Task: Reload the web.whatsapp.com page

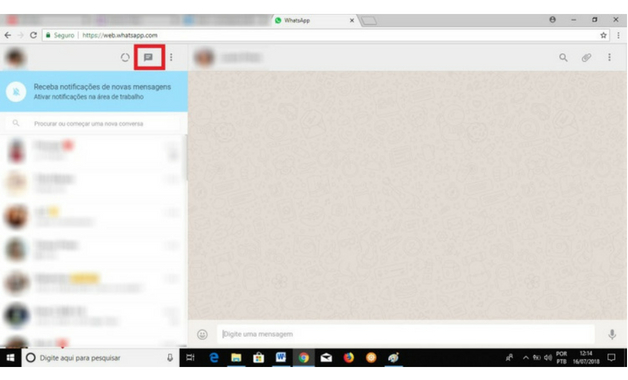Action: [33, 35]
